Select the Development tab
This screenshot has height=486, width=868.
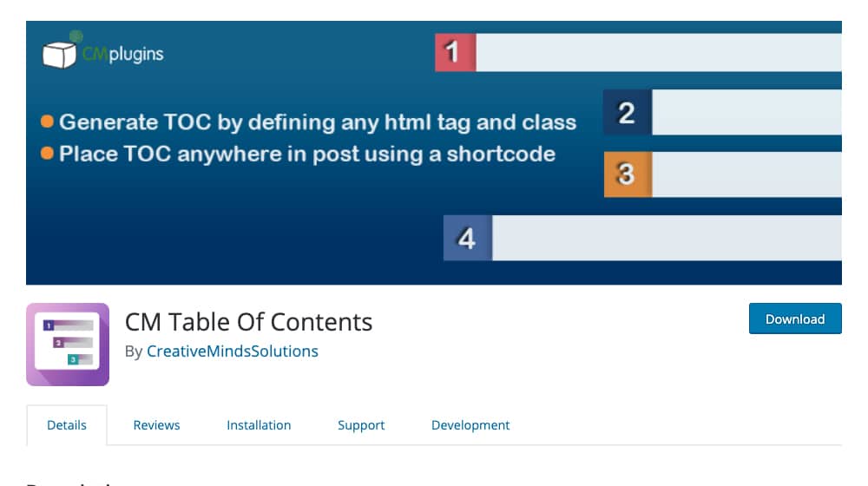(x=470, y=425)
